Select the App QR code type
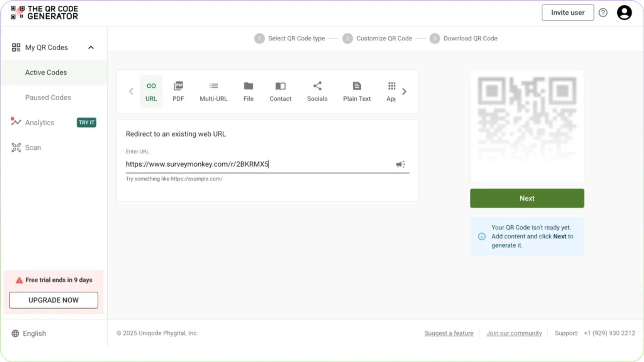The height and width of the screenshot is (362, 644). point(391,92)
